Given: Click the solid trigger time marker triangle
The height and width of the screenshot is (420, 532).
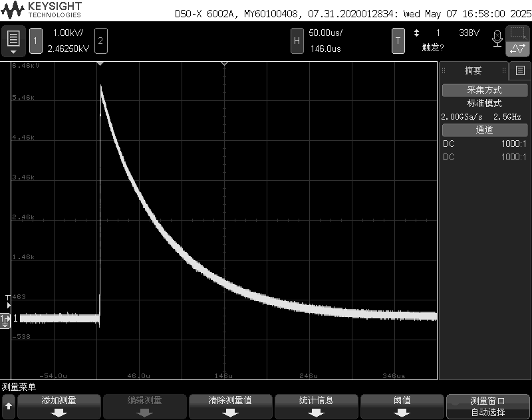Looking at the screenshot, I should pyautogui.click(x=100, y=64).
